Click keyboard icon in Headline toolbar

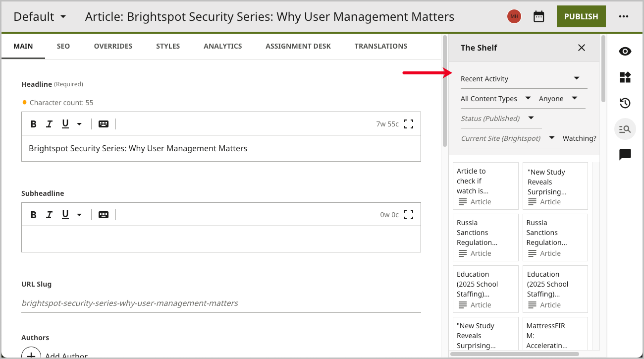coord(104,124)
